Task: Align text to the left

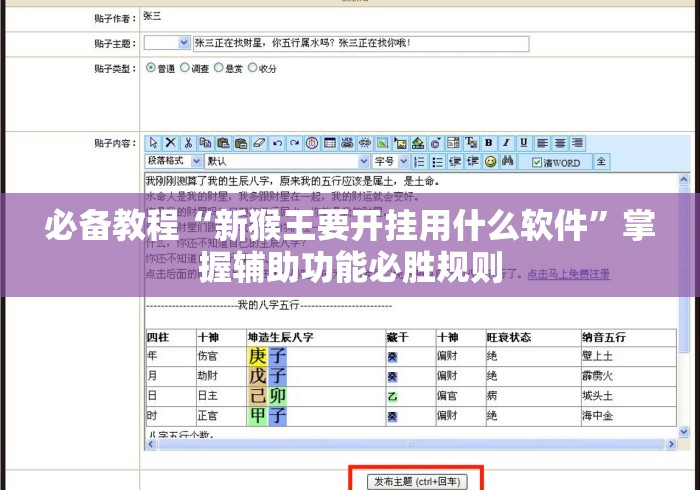Action: 542,143
